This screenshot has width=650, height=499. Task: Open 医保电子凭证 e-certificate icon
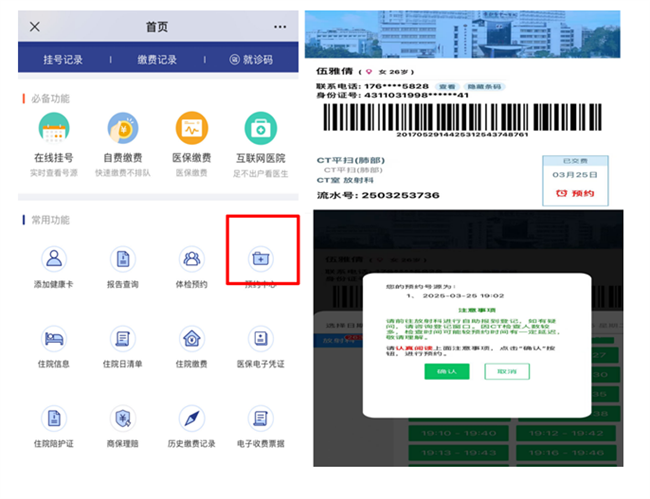pyautogui.click(x=260, y=339)
